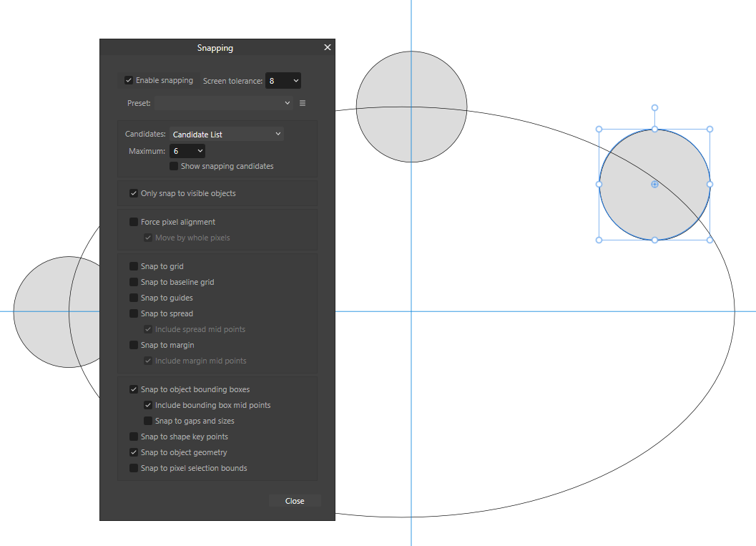Turn on Snap to guides
This screenshot has height=546, width=756.
[x=134, y=297]
